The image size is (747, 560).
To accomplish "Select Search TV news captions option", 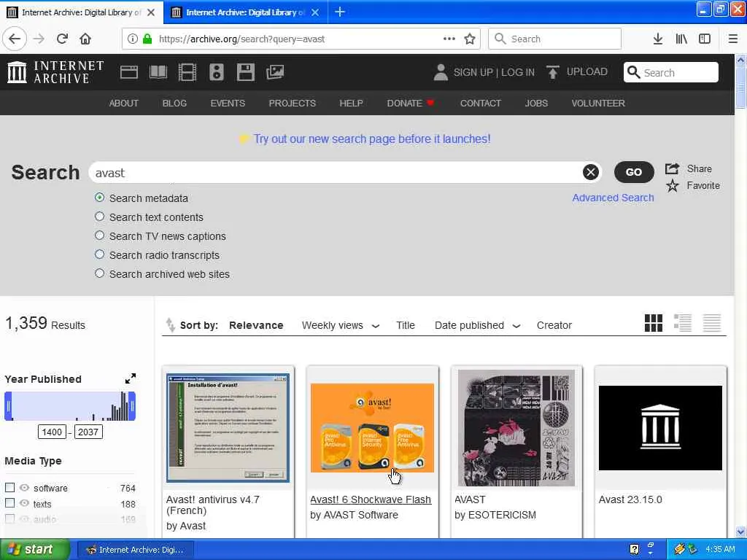I will point(99,236).
